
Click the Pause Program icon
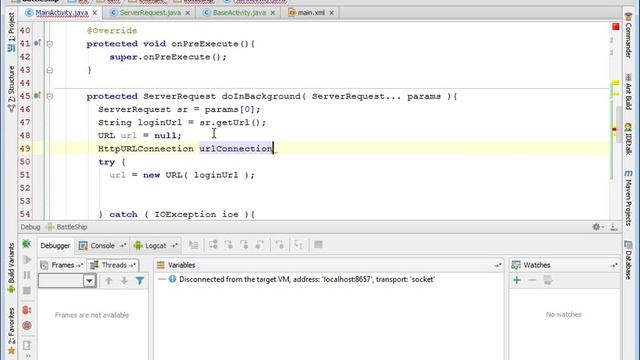click(27, 275)
